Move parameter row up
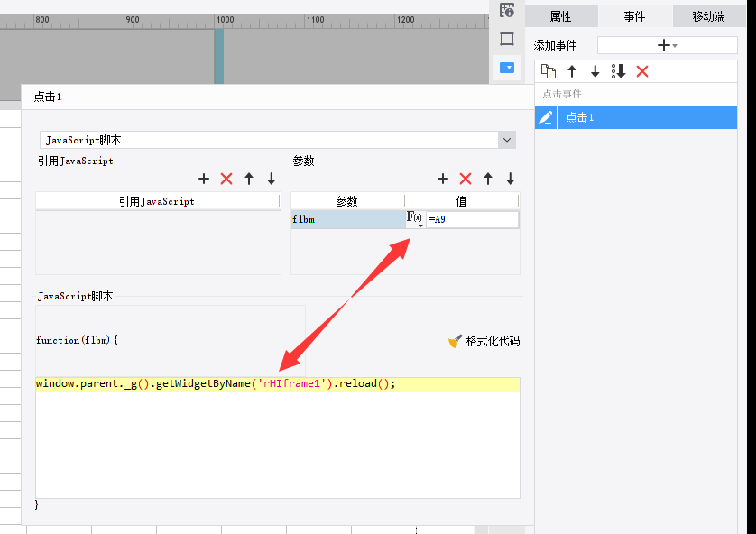The height and width of the screenshot is (534, 756). pyautogui.click(x=488, y=179)
